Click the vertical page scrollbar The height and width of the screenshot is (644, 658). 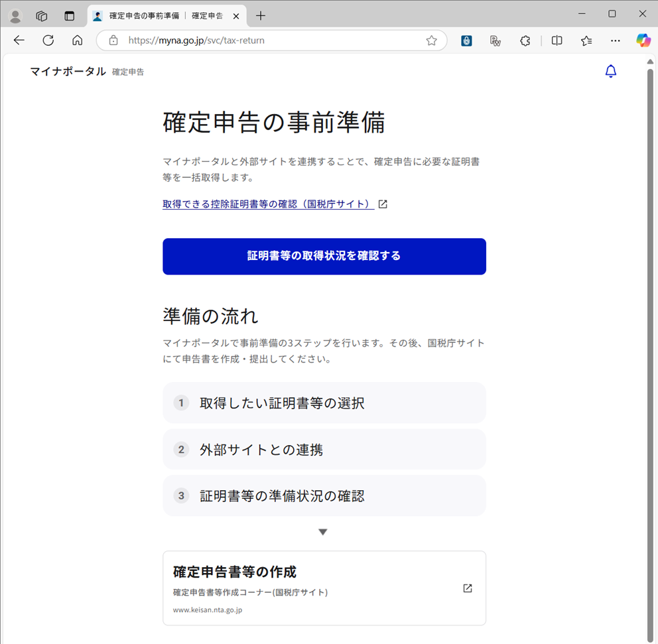pyautogui.click(x=650, y=332)
